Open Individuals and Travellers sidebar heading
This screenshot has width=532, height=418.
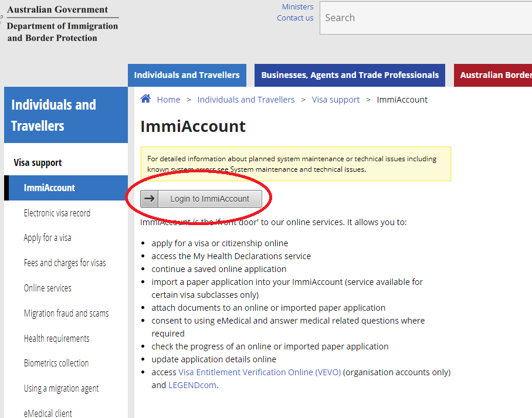[66, 115]
